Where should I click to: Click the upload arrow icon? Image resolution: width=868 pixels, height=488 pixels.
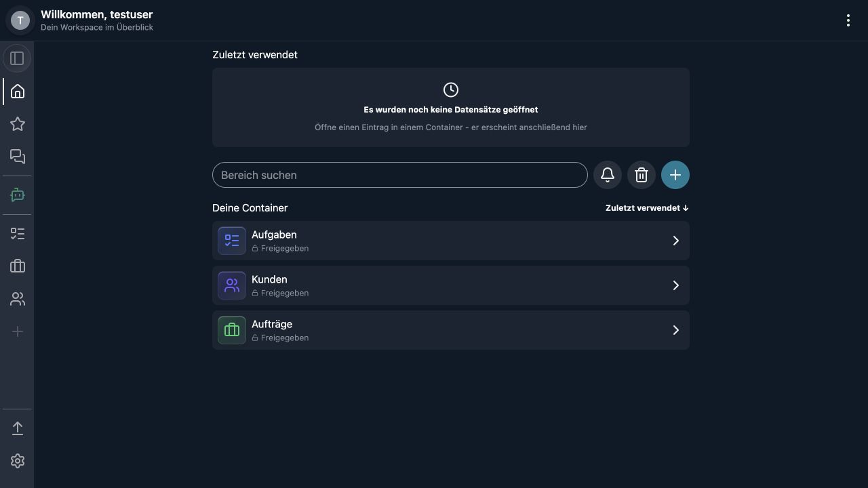click(18, 428)
